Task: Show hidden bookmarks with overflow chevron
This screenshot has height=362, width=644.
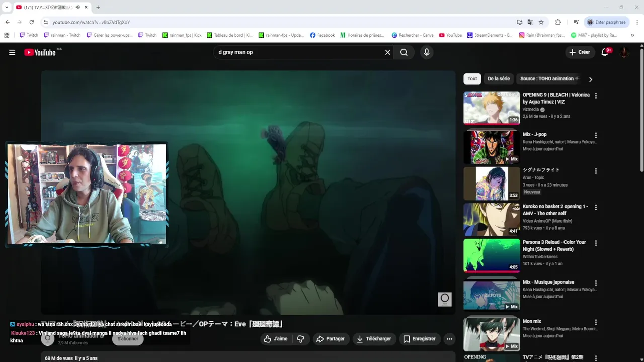Action: pyautogui.click(x=632, y=35)
